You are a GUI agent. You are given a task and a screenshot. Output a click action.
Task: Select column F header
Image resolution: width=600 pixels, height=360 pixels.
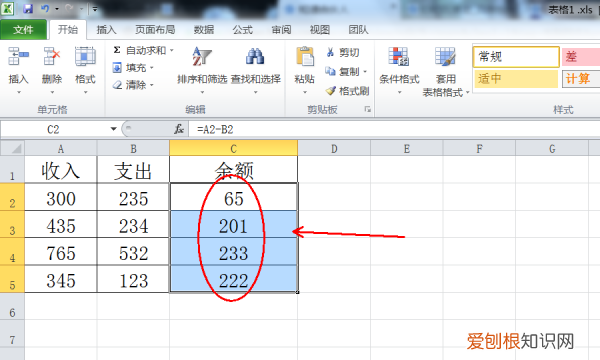[x=479, y=148]
